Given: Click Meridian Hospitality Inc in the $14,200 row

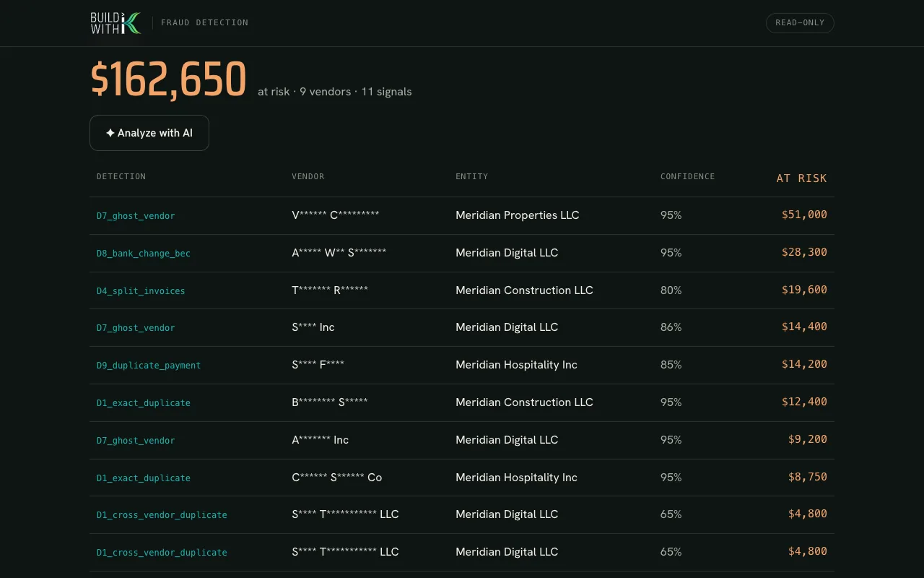Looking at the screenshot, I should (517, 365).
